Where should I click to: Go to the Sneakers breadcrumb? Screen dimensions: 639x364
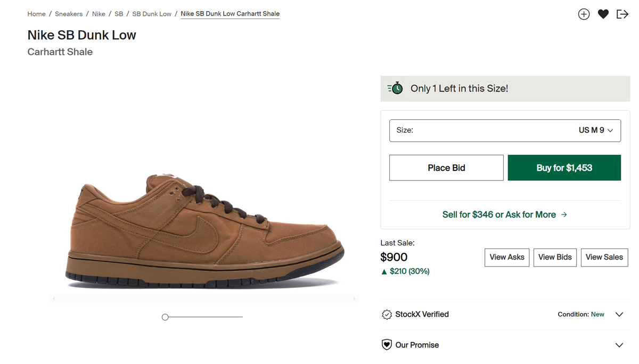coord(69,14)
